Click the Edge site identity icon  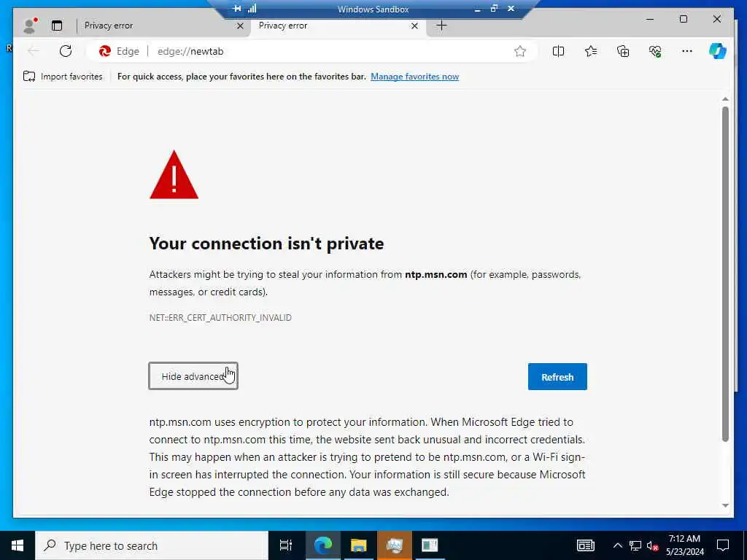[119, 51]
